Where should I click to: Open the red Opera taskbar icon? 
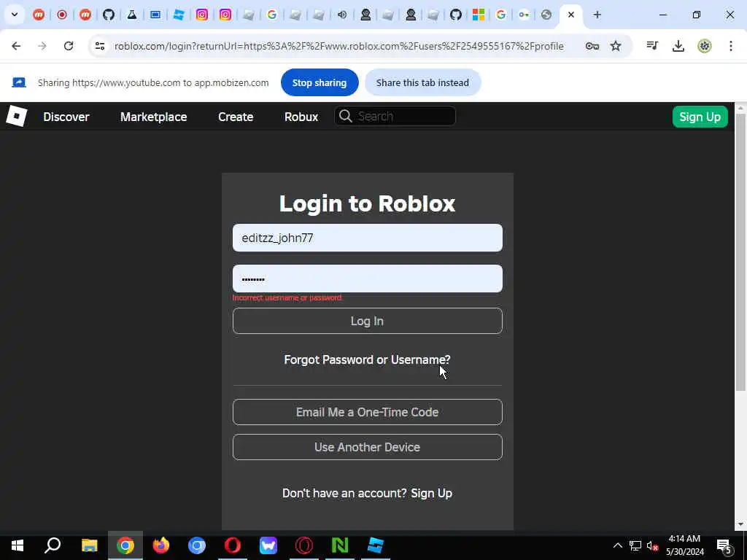(233, 545)
